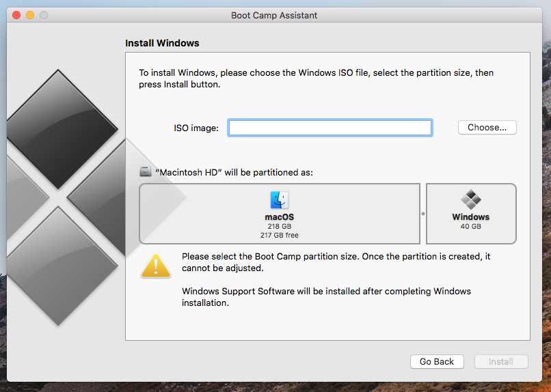Click the Macintosh HD disk icon
Viewport: 551px width, 392px height.
pos(146,171)
